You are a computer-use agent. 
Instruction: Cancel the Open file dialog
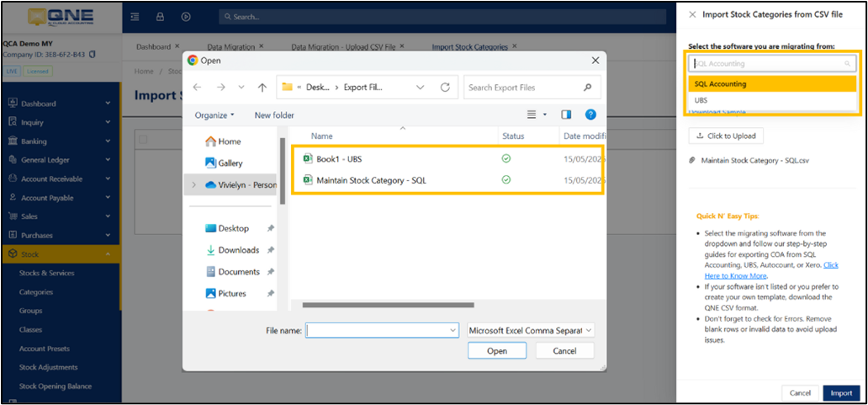[564, 351]
